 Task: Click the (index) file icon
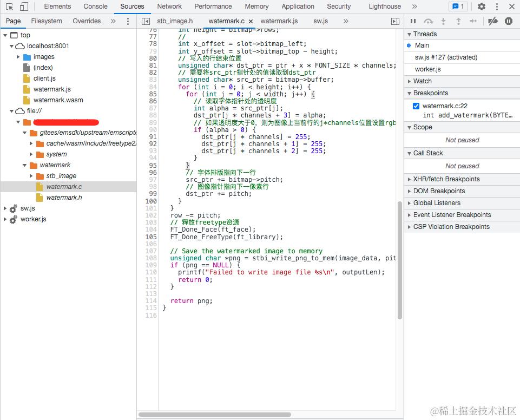coord(27,68)
